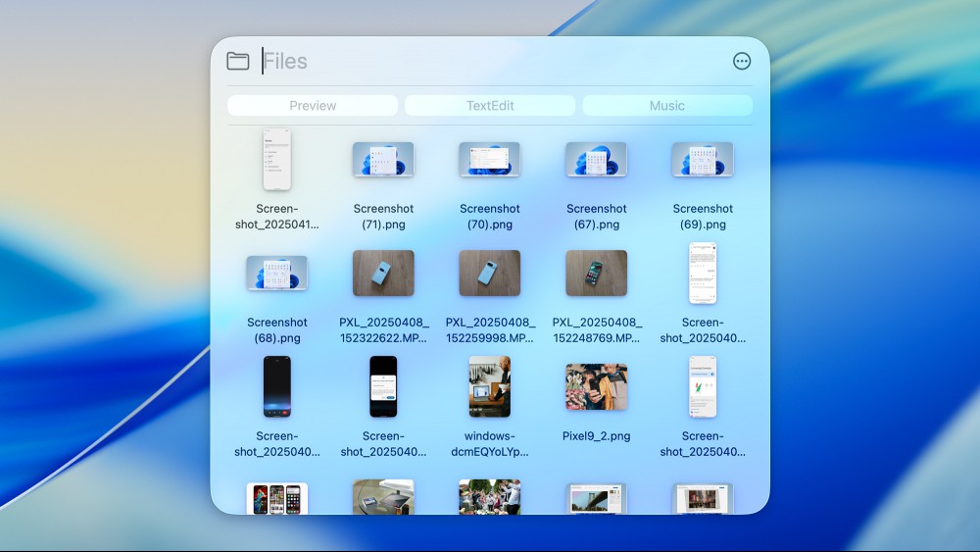
Task: Open the Screenshot (67).png thumbnail
Action: (x=596, y=160)
